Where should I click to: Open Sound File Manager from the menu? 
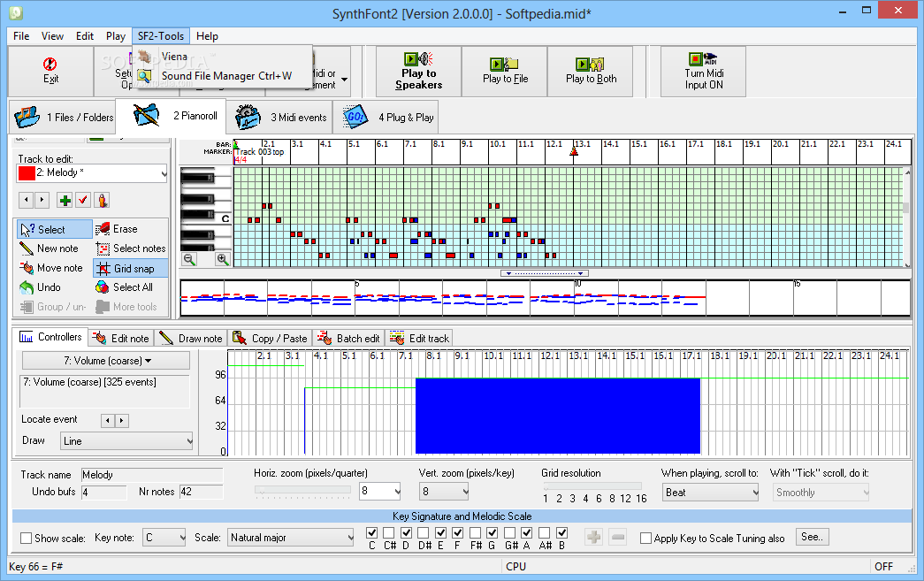click(x=226, y=75)
